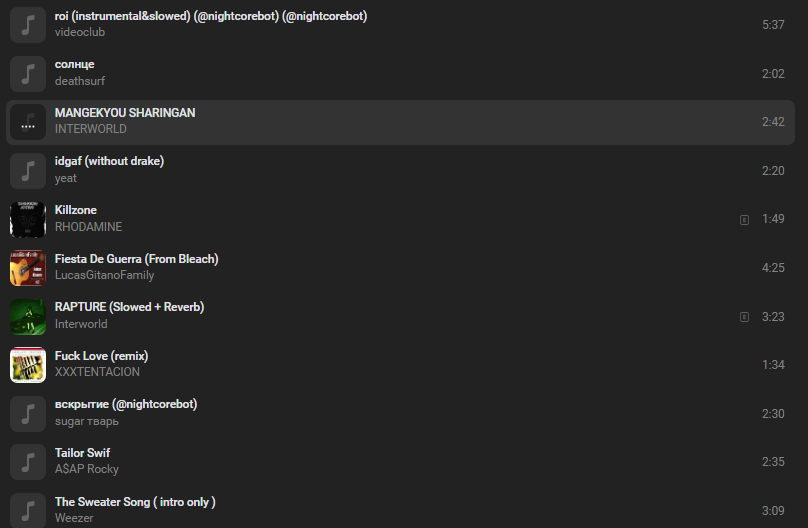Open the Killzone album cover thumbnail
This screenshot has height=528, width=808.
pyautogui.click(x=28, y=219)
